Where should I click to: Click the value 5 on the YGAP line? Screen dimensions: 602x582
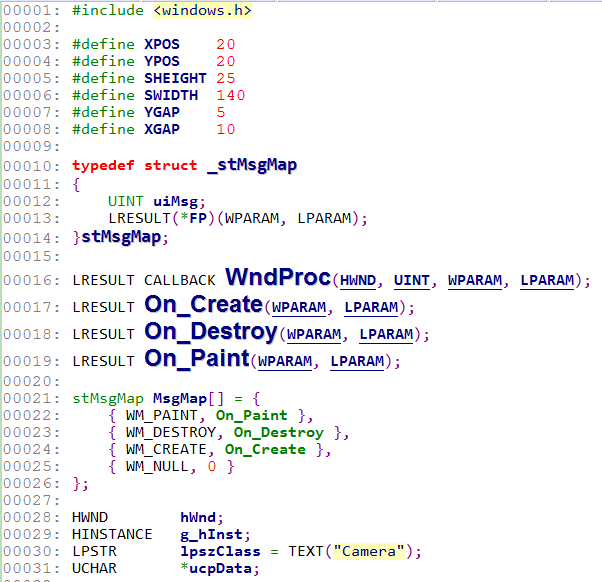(x=221, y=112)
